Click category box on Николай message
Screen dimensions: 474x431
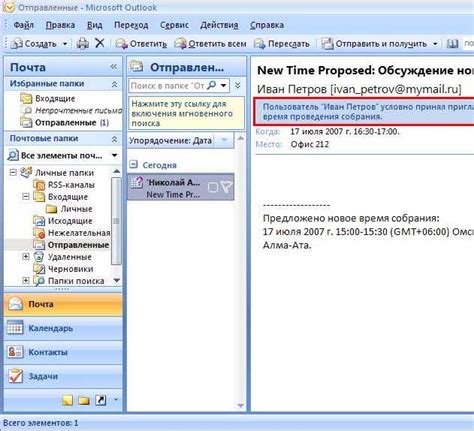213,187
